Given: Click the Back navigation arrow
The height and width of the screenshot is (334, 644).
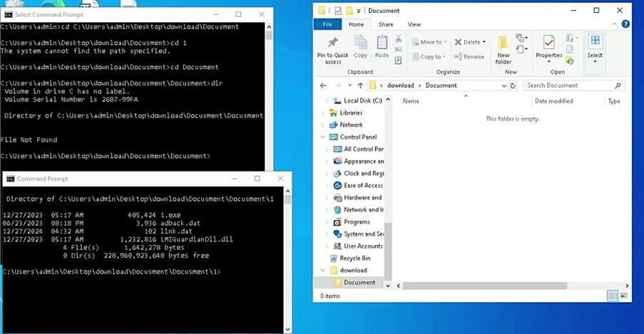Looking at the screenshot, I should (323, 85).
